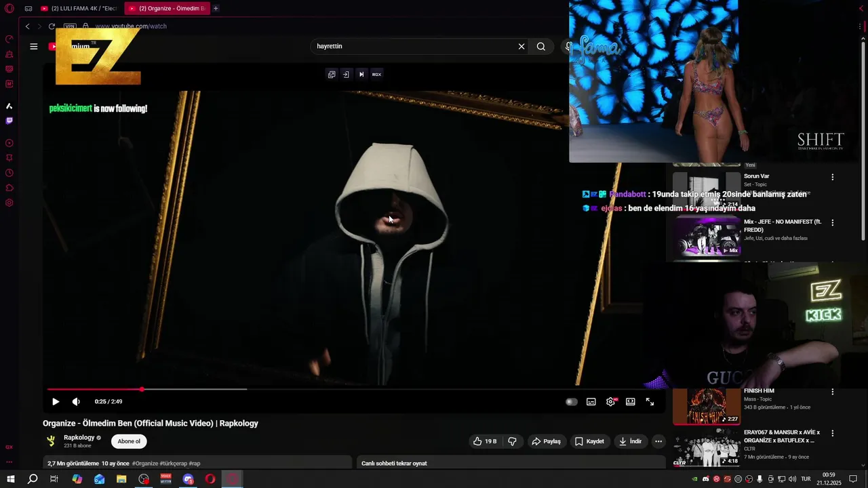This screenshot has height=488, width=868.
Task: Open Windows taskbar search
Action: point(33,479)
